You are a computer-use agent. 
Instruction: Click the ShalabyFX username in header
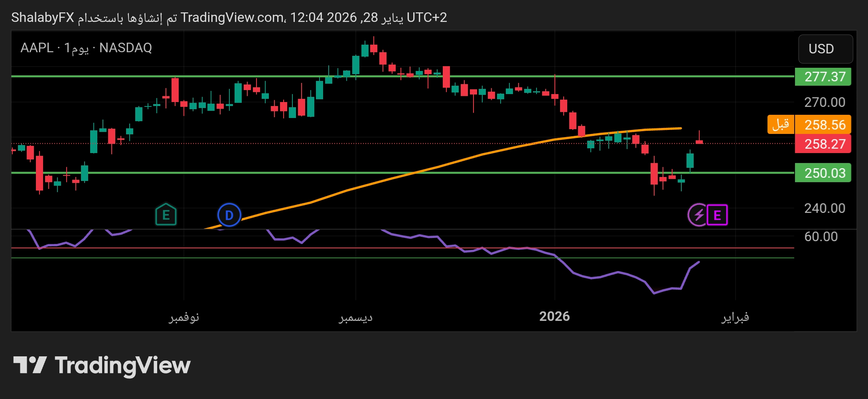pyautogui.click(x=43, y=18)
